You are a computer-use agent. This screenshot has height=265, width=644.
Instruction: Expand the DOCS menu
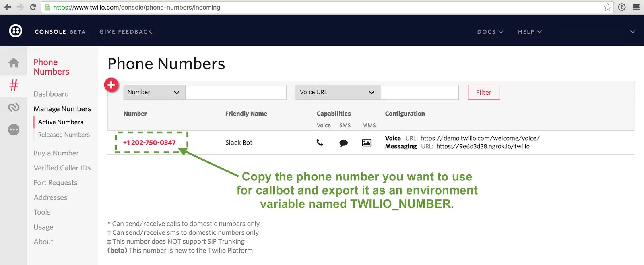pyautogui.click(x=490, y=32)
